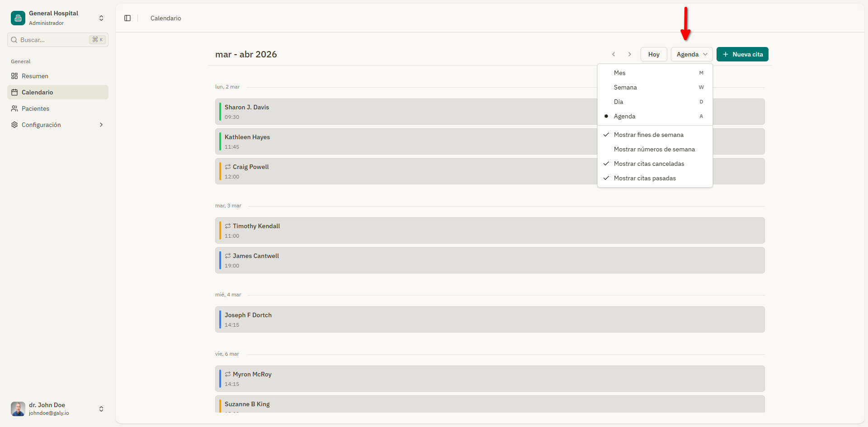Screen dimensions: 868x427
Task: Enable Mostrar números de semana
Action: coord(654,149)
